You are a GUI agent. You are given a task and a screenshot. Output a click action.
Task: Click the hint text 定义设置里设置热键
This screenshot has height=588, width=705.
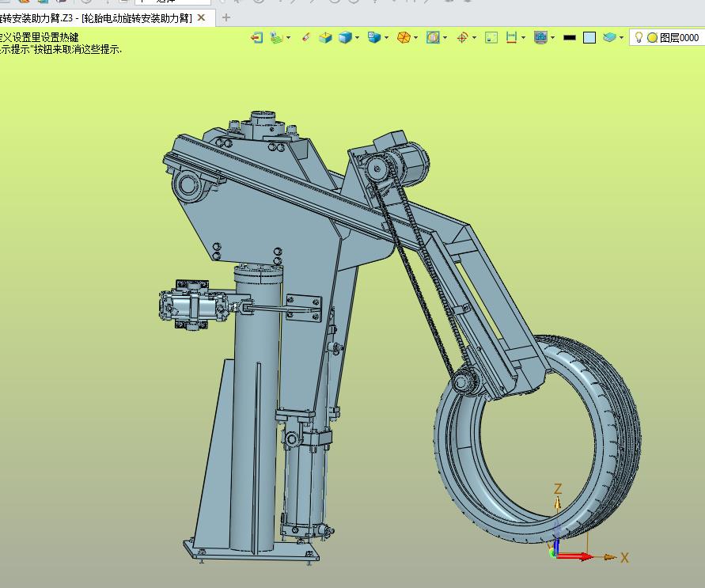tap(40, 37)
